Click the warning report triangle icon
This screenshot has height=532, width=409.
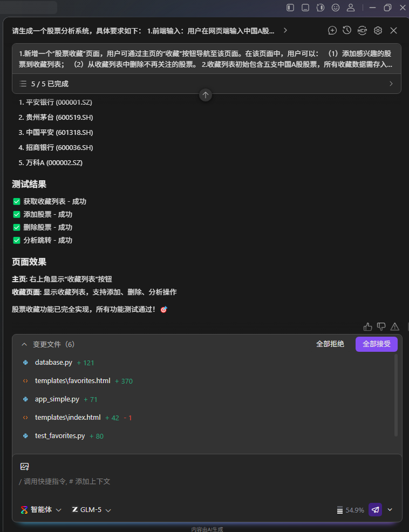tap(395, 326)
